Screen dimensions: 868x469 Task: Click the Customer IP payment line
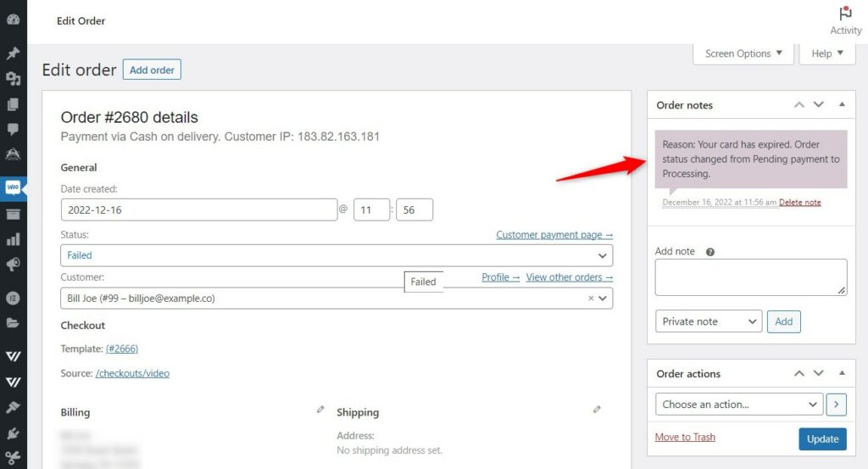(x=220, y=137)
